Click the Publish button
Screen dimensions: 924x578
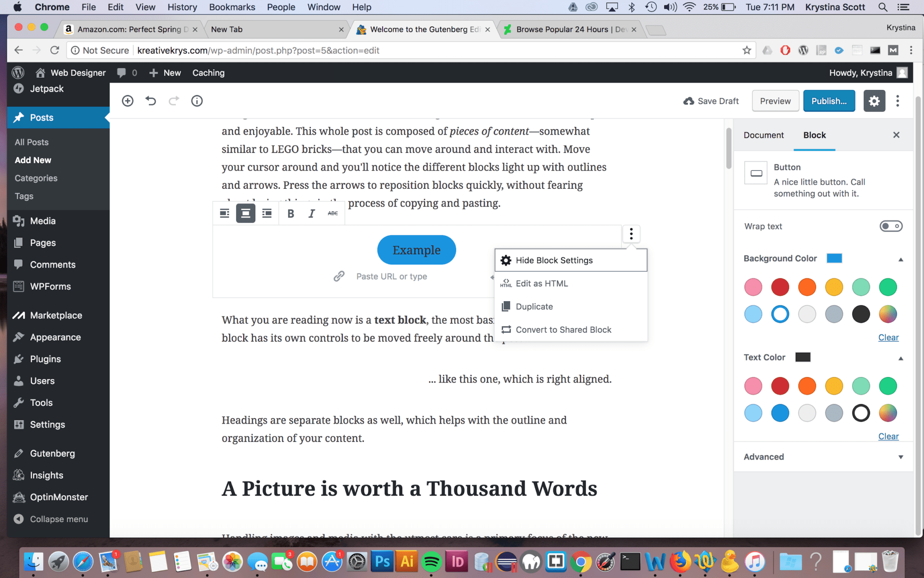click(829, 101)
